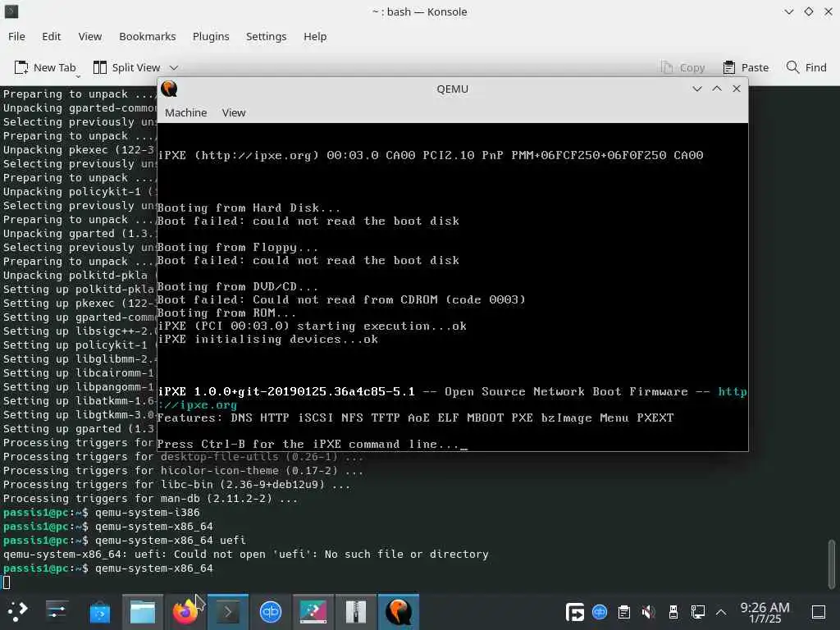Click Show Desktop button in panel

tap(819, 612)
